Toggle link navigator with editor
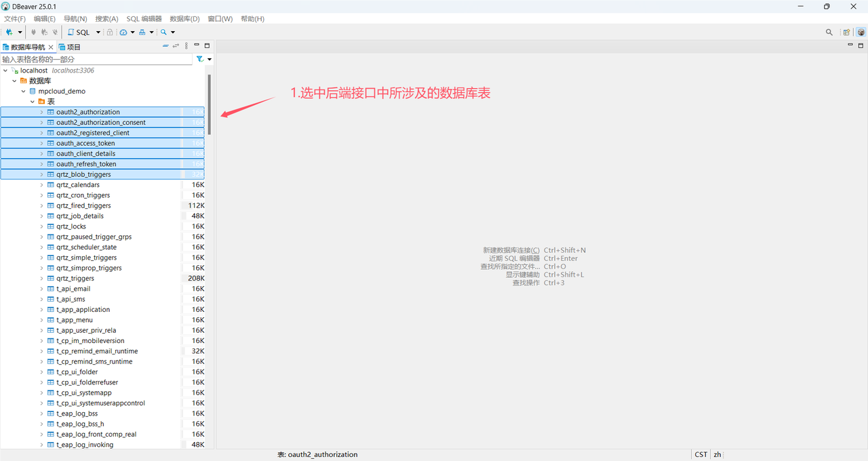 (x=174, y=45)
